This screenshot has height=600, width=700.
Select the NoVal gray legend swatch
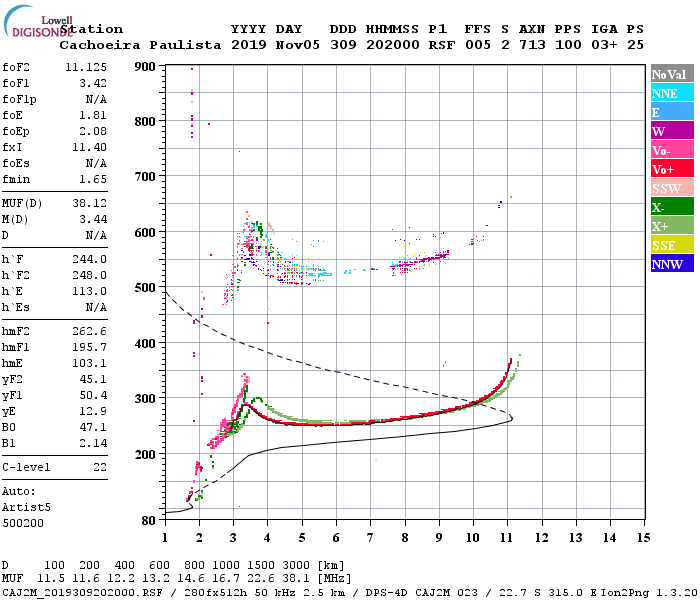(672, 74)
